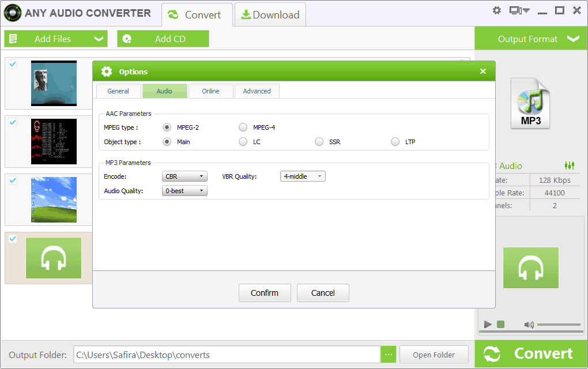Click the Add Files list icon
Image resolution: width=588 pixels, height=369 pixels.
(13, 39)
